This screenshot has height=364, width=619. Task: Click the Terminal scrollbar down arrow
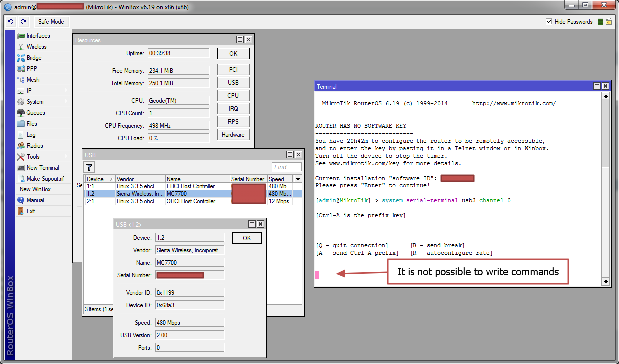[606, 282]
